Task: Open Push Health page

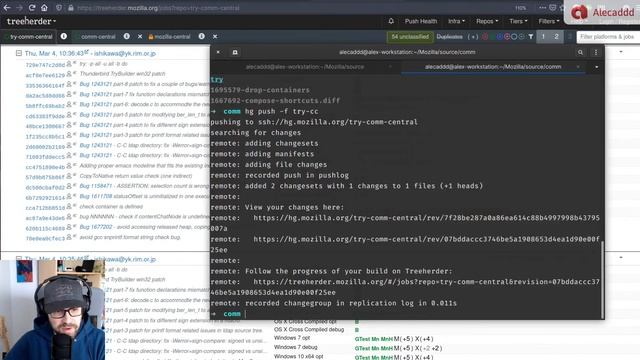Action: (421, 21)
